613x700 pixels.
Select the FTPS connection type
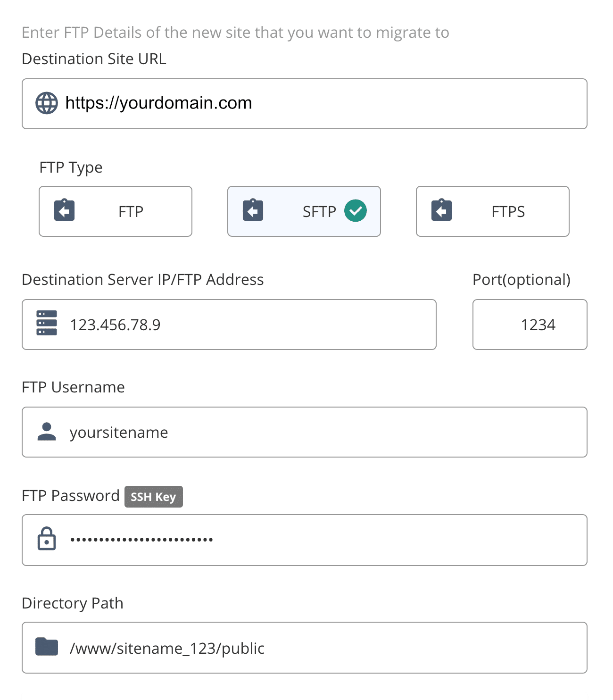click(x=493, y=211)
